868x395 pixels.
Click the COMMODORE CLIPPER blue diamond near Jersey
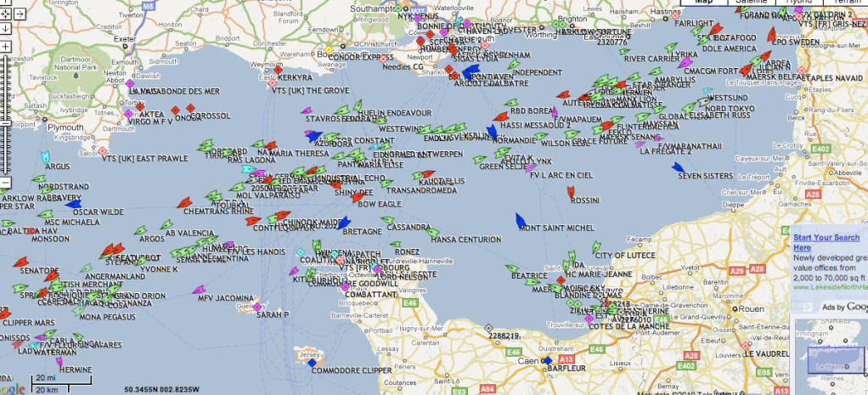(312, 363)
